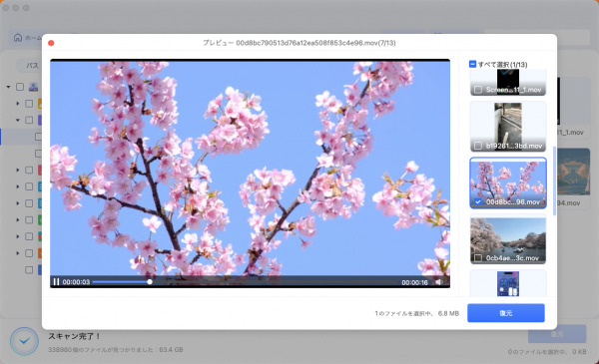Viewport: 599px width, 364px height.
Task: Click the 1のファイルを選択中 6.8 MB text
Action: pyautogui.click(x=416, y=313)
